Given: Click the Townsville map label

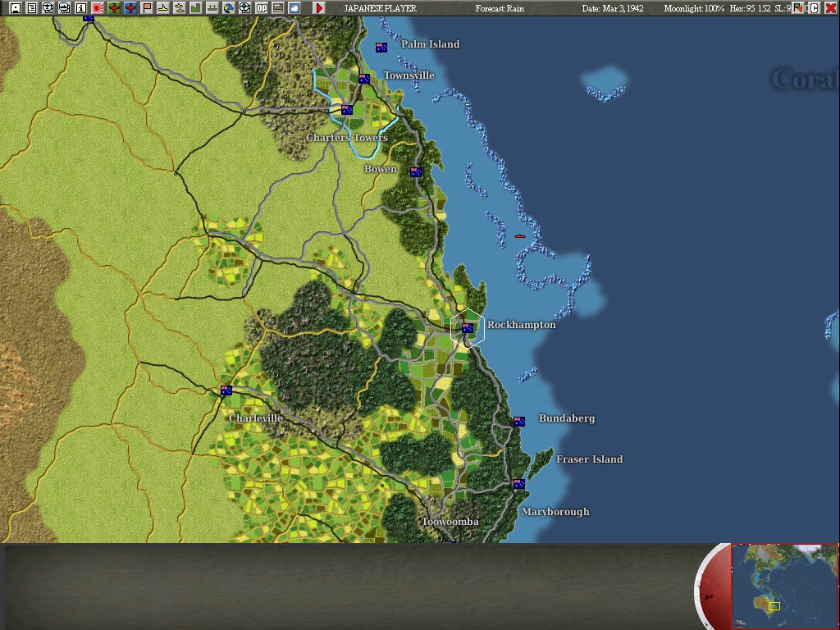Looking at the screenshot, I should [x=409, y=75].
